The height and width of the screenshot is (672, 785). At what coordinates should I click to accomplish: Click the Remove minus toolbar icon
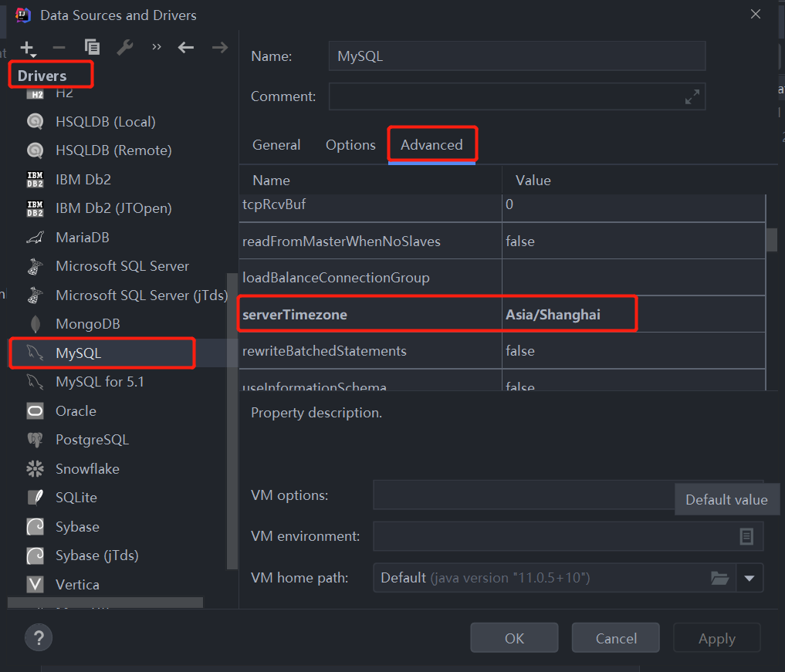coord(59,48)
